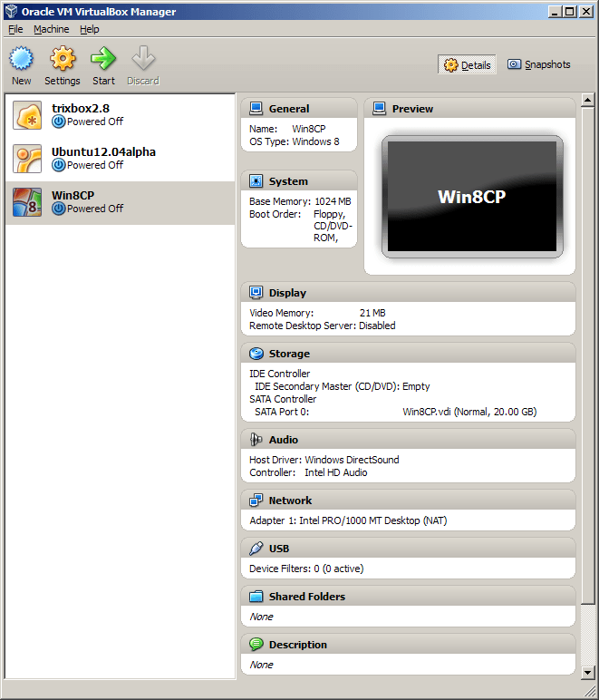Click the New virtual machine icon
The width and height of the screenshot is (599, 700).
pos(21,58)
